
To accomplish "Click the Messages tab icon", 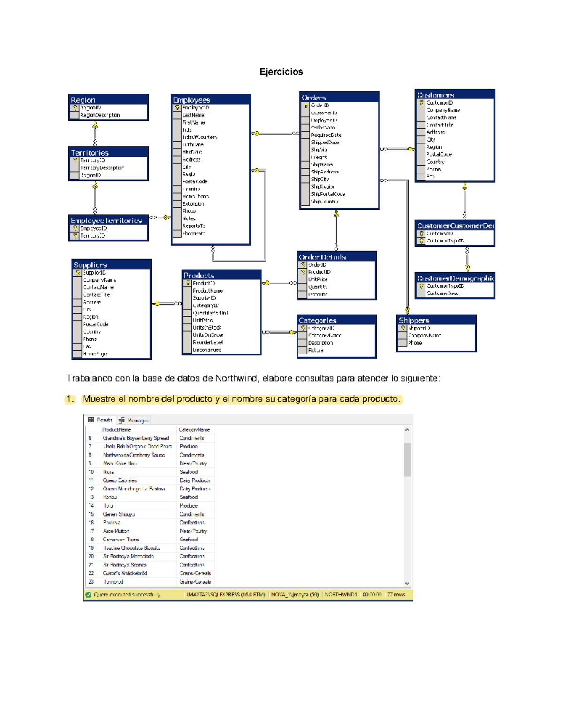I will [122, 420].
